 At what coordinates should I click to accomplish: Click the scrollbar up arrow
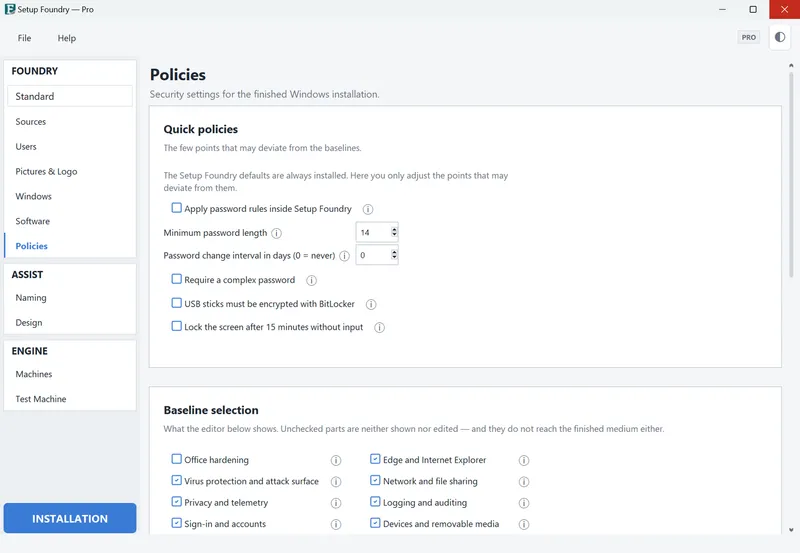791,65
